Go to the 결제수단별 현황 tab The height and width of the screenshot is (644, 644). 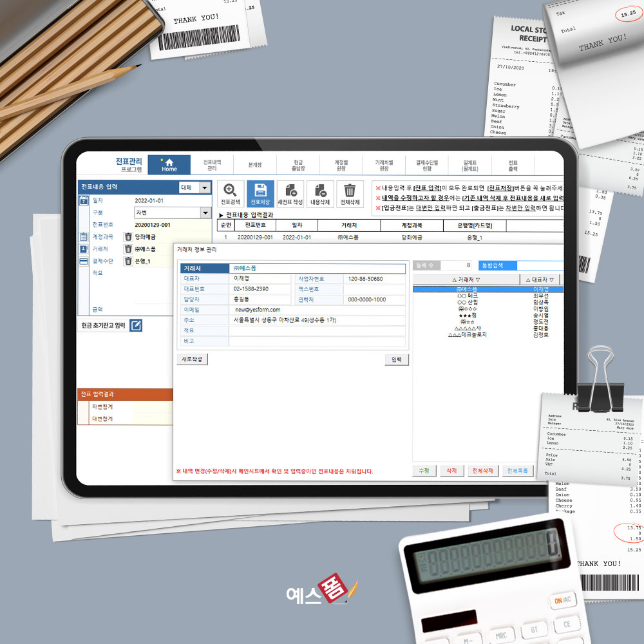click(427, 165)
